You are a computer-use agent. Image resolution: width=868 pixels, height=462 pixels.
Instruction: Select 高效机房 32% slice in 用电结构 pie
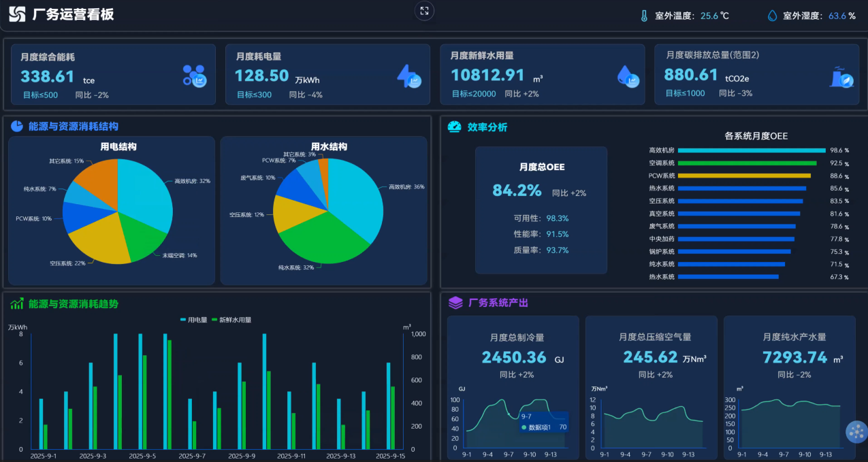click(146, 194)
